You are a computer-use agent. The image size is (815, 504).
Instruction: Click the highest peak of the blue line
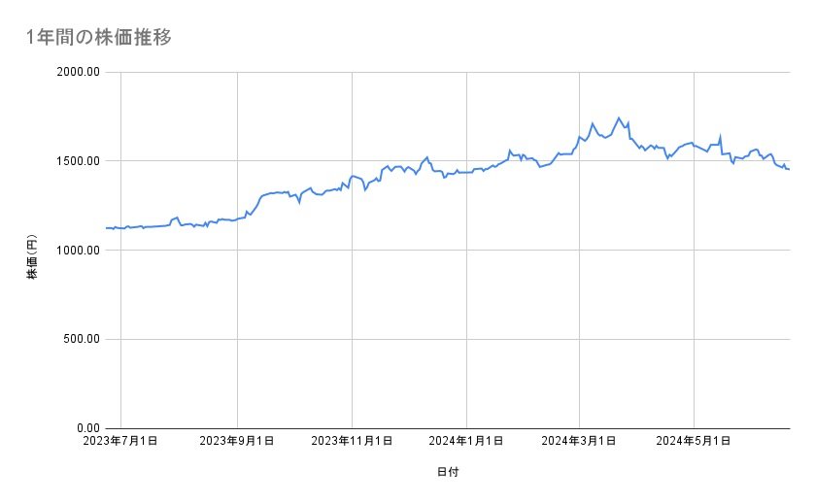(x=619, y=118)
